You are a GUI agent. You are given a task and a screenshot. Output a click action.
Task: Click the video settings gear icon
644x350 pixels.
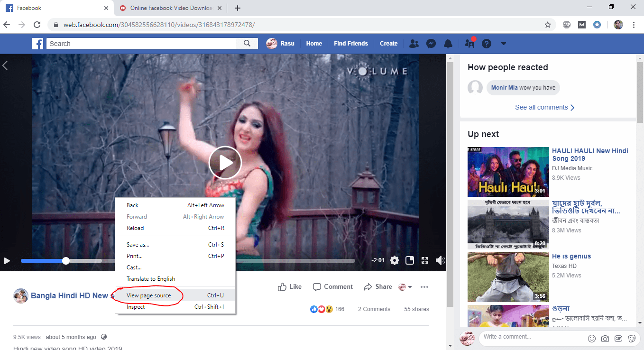pos(394,260)
